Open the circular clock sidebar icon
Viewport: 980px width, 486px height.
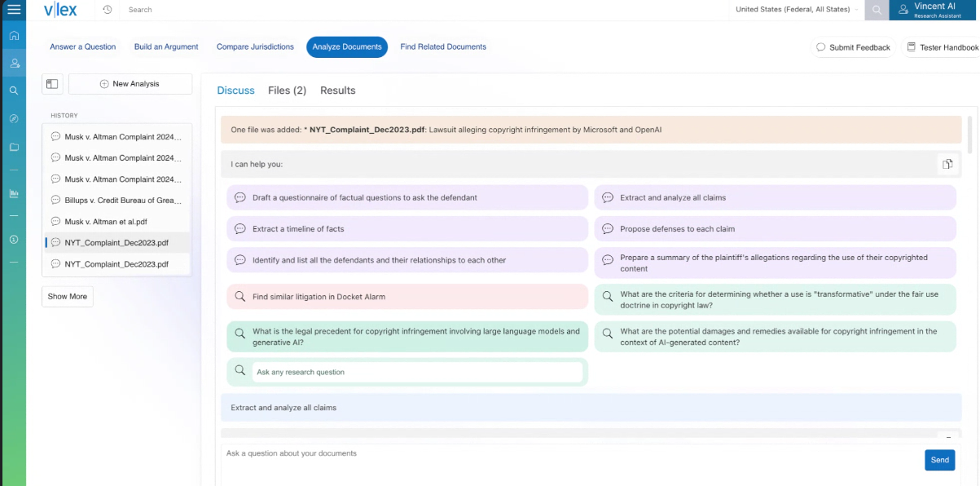(x=13, y=239)
